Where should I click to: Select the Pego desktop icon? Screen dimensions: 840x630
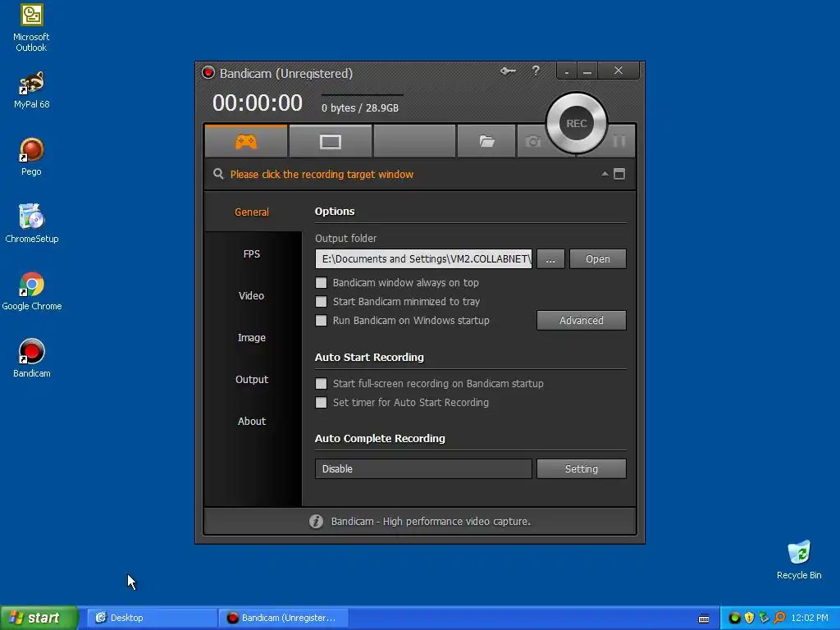coord(31,157)
